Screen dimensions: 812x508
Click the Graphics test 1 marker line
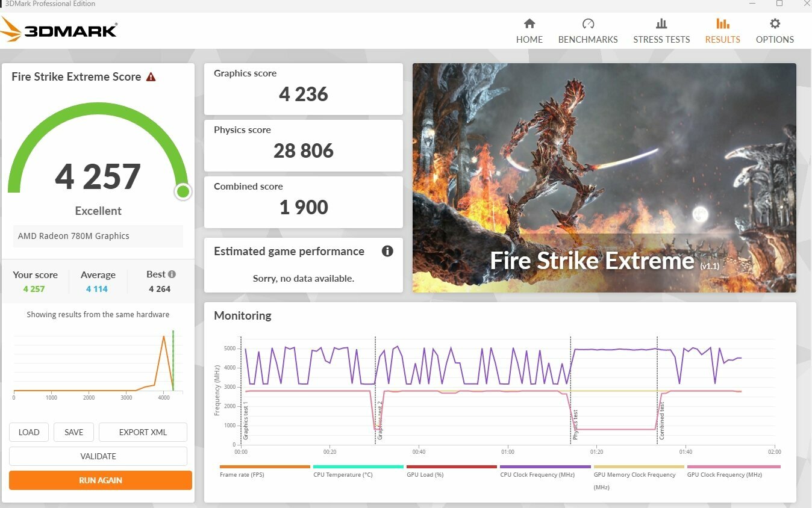[x=241, y=390]
